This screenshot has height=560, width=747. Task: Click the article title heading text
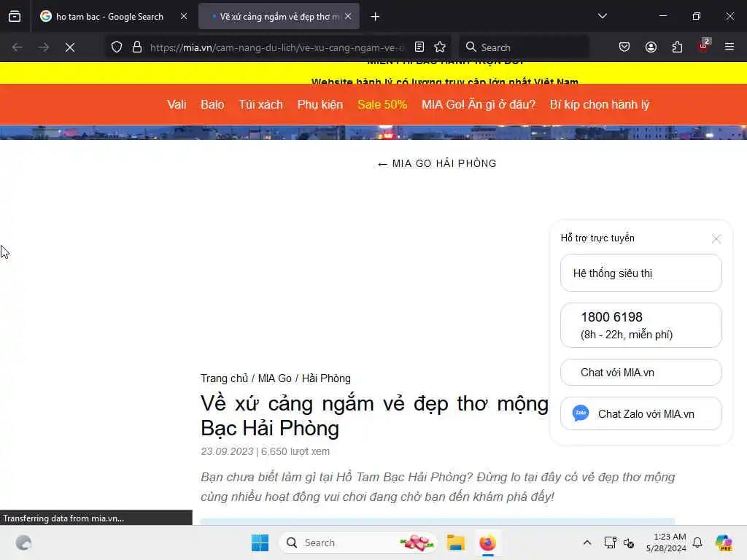coord(374,416)
